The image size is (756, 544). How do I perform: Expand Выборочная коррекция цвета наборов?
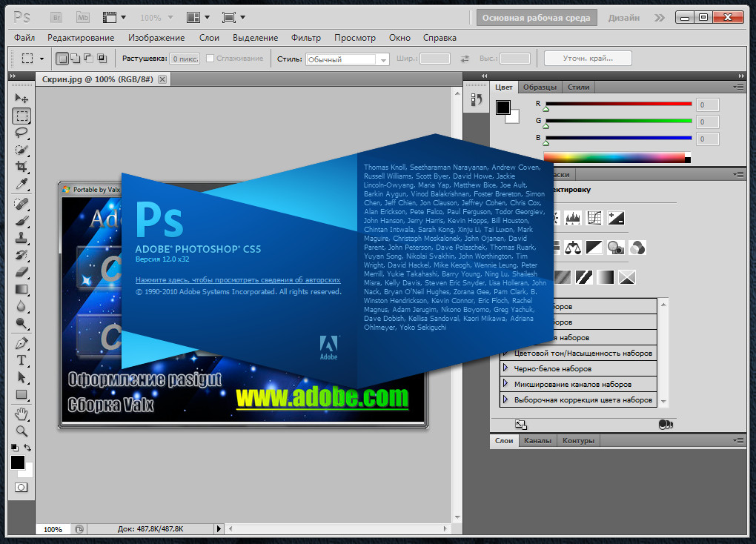[x=505, y=399]
